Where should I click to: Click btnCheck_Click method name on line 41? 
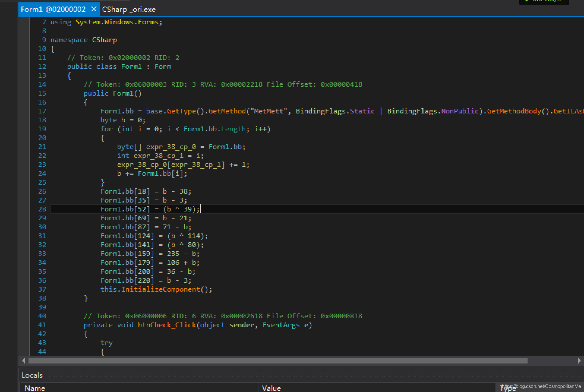167,325
